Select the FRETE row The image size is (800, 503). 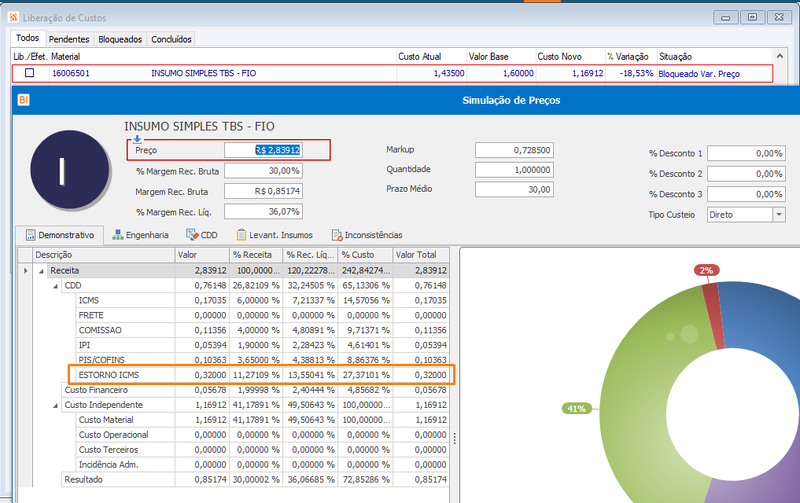pyautogui.click(x=261, y=315)
